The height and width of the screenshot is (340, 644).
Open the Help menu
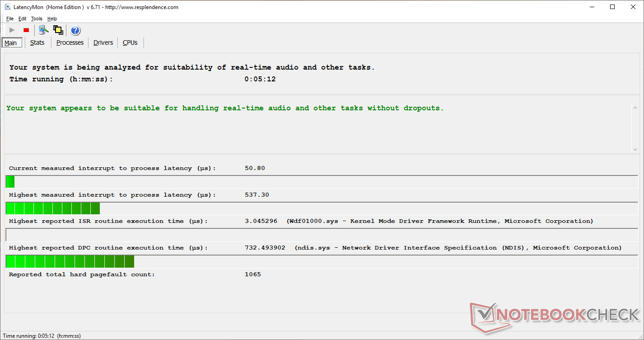52,19
